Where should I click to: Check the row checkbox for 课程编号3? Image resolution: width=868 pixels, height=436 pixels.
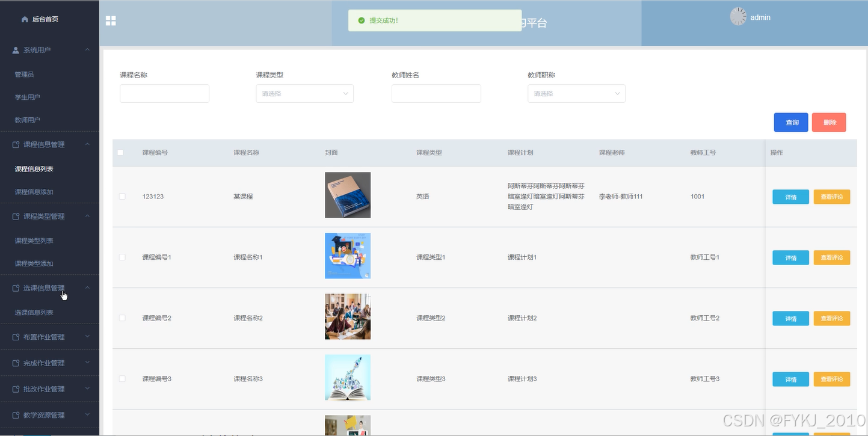pos(122,379)
